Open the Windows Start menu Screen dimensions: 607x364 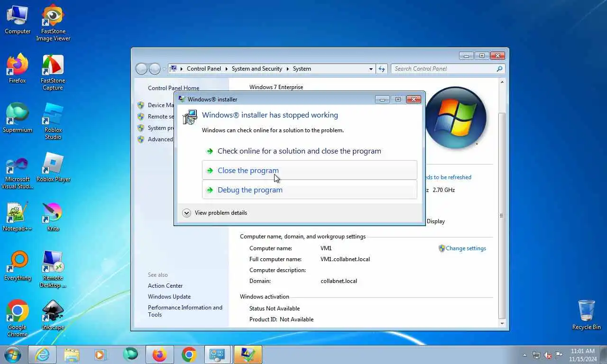point(13,355)
